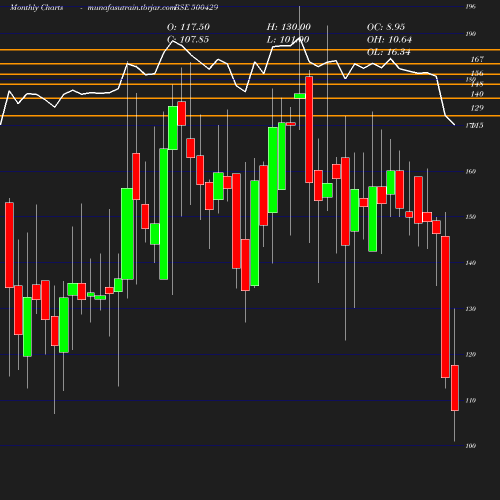Click the munafasutrain.tbrjar.com source label
This screenshot has width=500, height=500.
[x=131, y=8]
